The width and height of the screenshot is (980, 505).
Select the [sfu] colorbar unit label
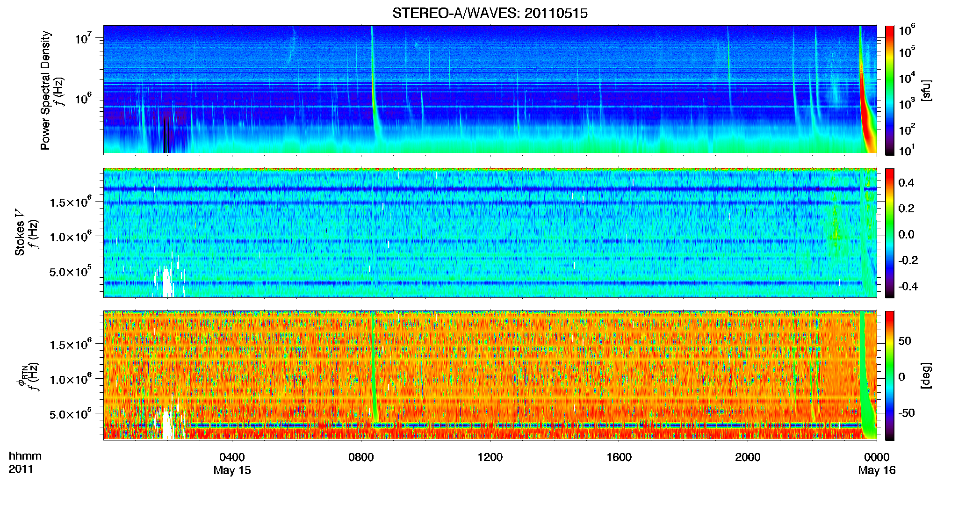coord(926,91)
